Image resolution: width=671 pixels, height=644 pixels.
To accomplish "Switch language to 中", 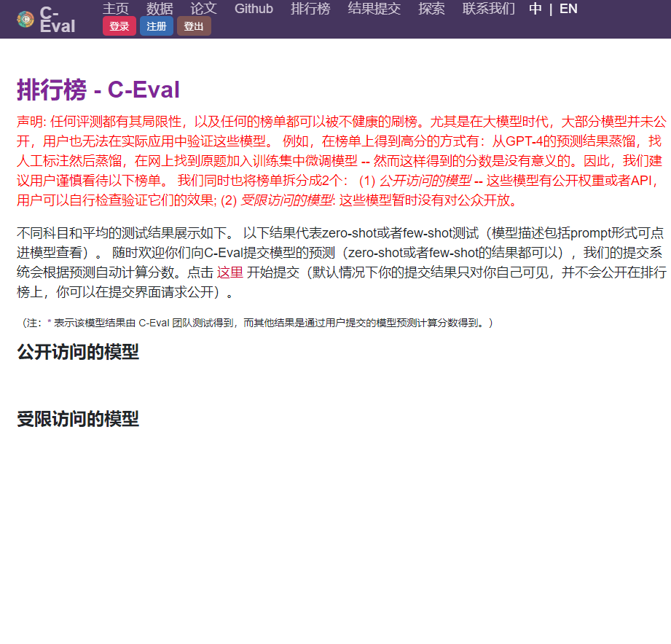I will point(535,9).
